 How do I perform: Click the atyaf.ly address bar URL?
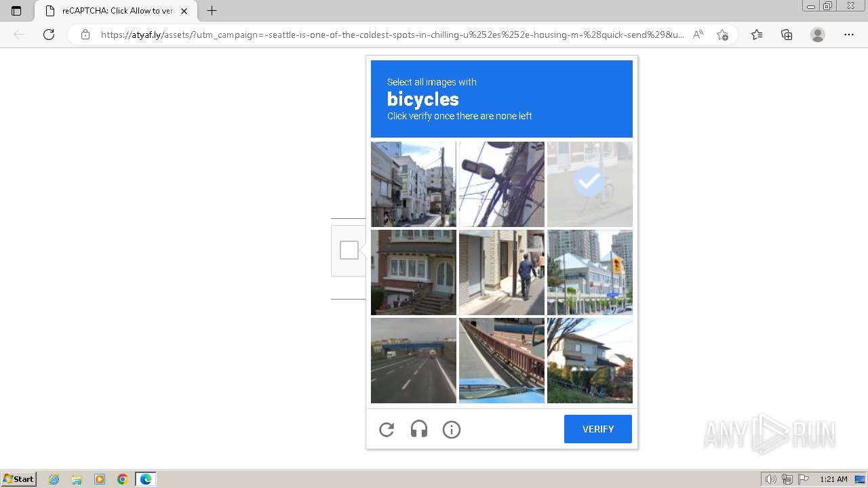pos(392,35)
